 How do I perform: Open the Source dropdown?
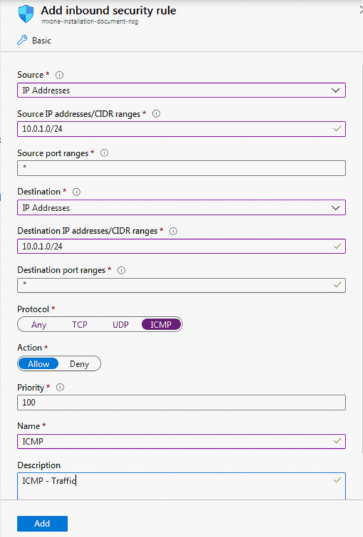click(x=182, y=90)
